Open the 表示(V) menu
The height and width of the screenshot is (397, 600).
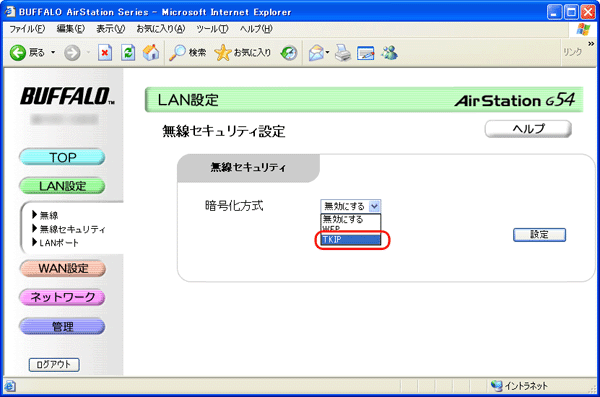(110, 29)
